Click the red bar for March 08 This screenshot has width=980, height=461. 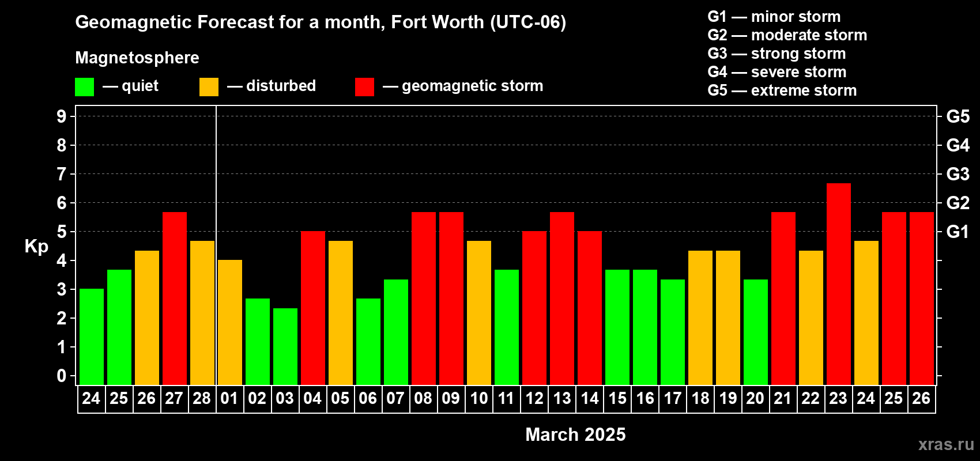(x=423, y=298)
